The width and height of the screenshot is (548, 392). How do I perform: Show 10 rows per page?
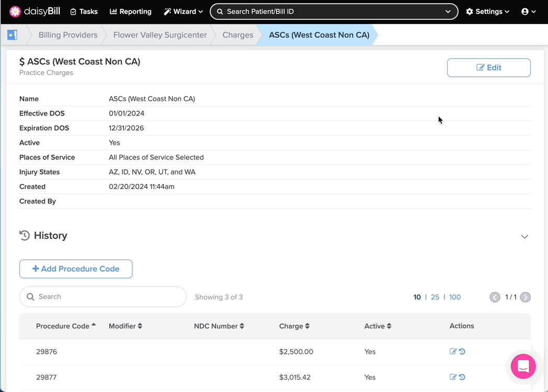tap(417, 297)
